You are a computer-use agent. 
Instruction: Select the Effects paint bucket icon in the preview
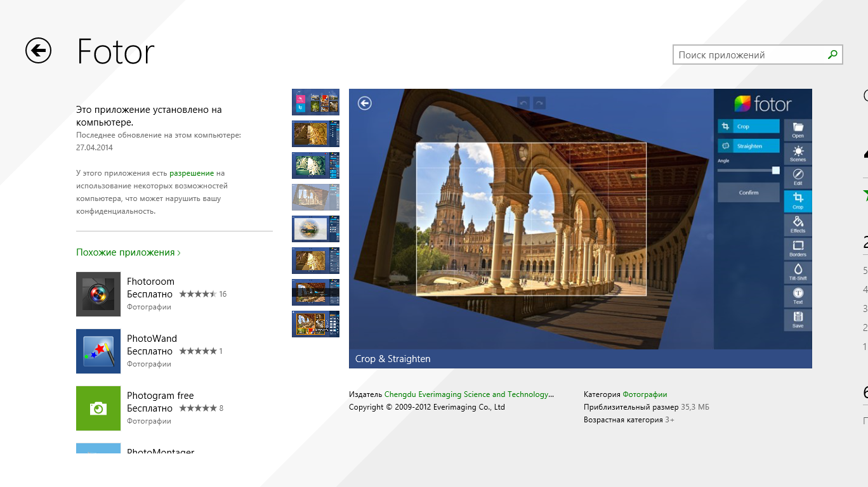click(x=798, y=224)
